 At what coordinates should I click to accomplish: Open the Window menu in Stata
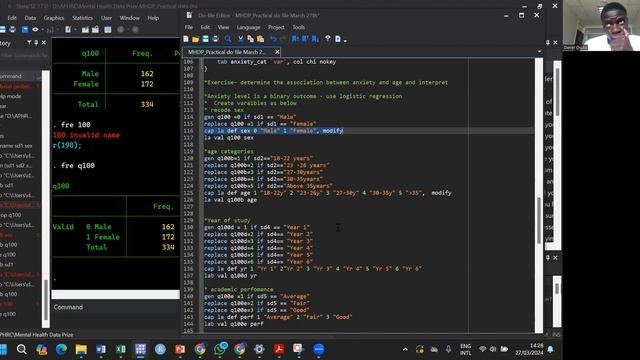[x=129, y=18]
